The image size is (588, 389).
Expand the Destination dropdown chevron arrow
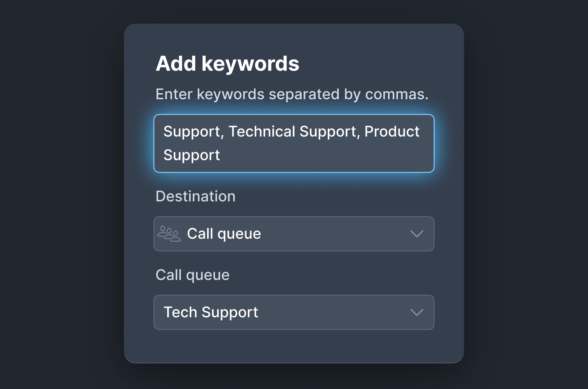pos(417,234)
